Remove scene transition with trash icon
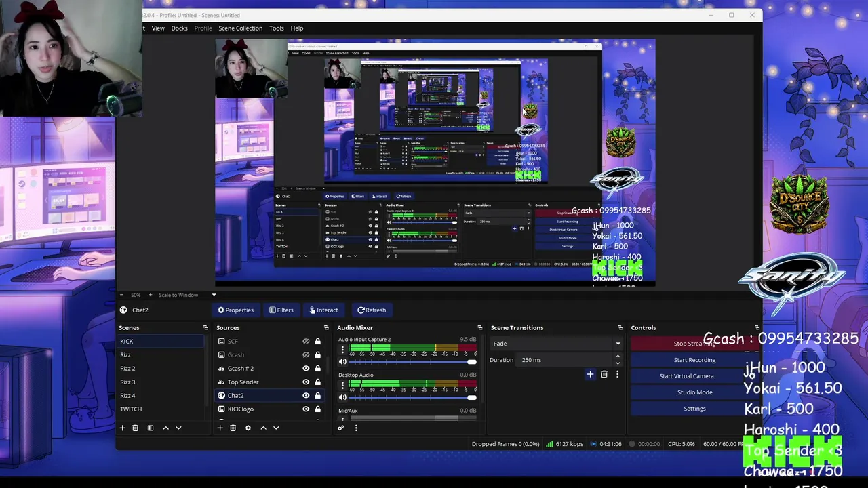Screen dimensions: 868x488 pos(604,374)
